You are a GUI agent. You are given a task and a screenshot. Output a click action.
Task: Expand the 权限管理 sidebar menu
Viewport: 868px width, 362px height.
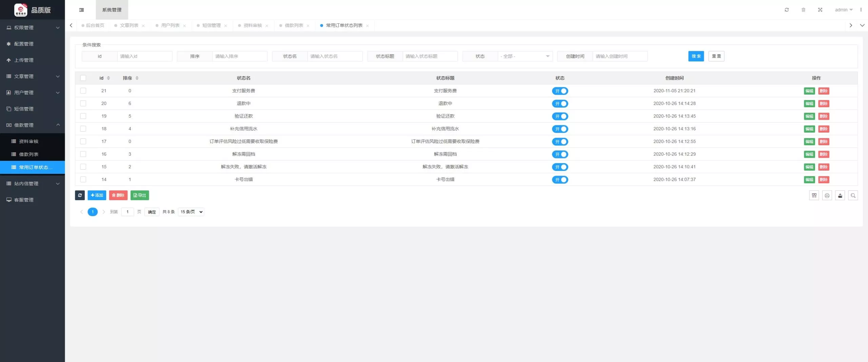(33, 27)
